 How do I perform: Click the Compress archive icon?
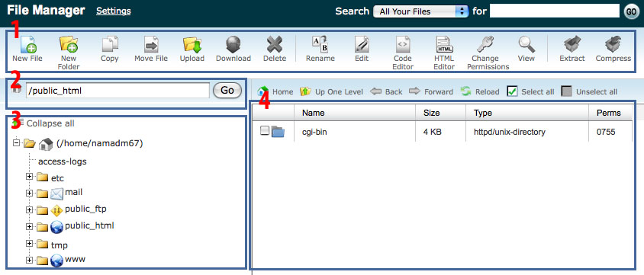613,44
